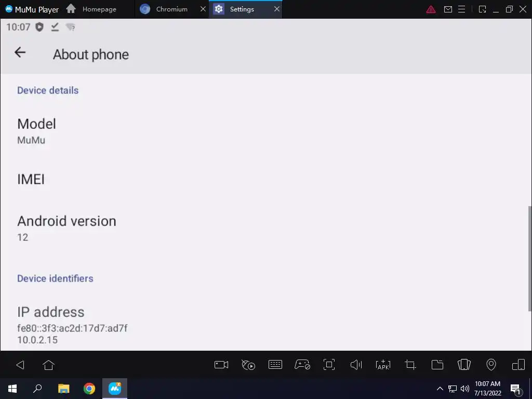Open the Windows notification center

[x=516, y=389]
